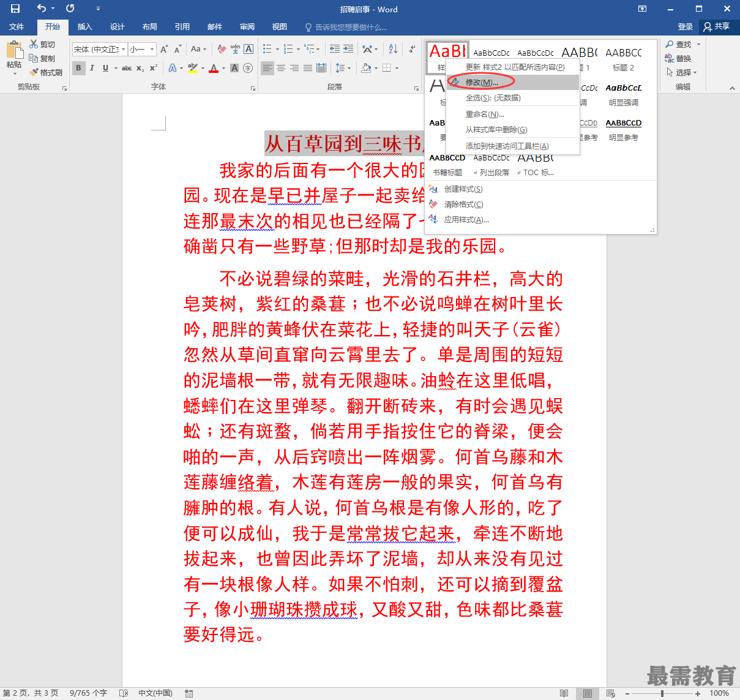Open the 插入 ribbon tab
The width and height of the screenshot is (740, 700).
[x=84, y=27]
